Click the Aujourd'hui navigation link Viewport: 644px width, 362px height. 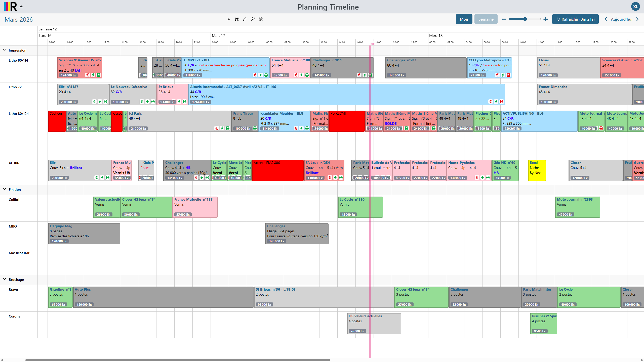622,19
